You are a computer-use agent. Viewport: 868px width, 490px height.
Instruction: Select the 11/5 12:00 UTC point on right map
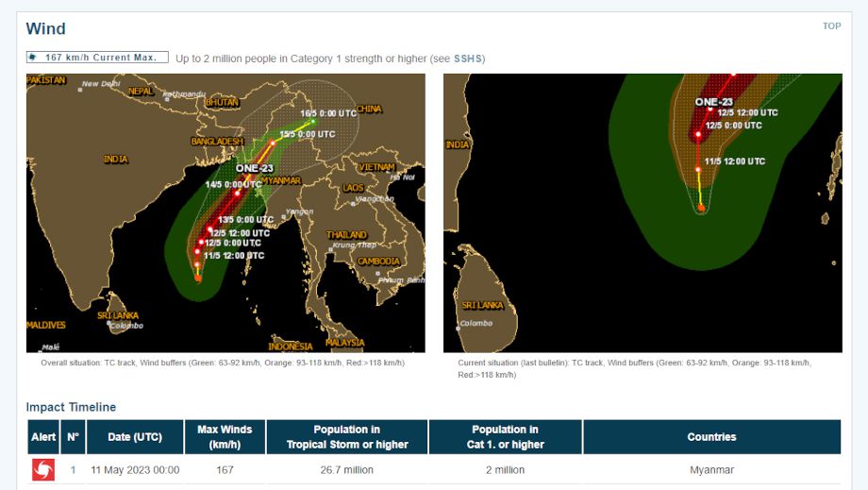[x=698, y=168]
